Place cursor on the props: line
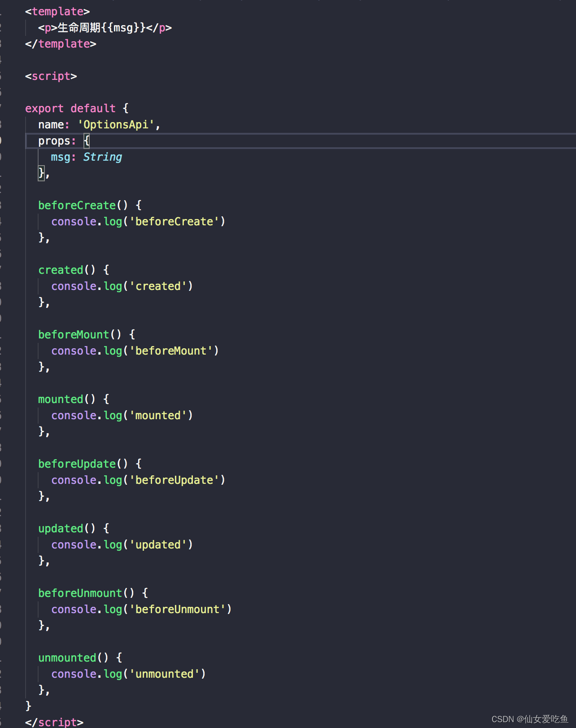The width and height of the screenshot is (576, 728). tap(301, 140)
